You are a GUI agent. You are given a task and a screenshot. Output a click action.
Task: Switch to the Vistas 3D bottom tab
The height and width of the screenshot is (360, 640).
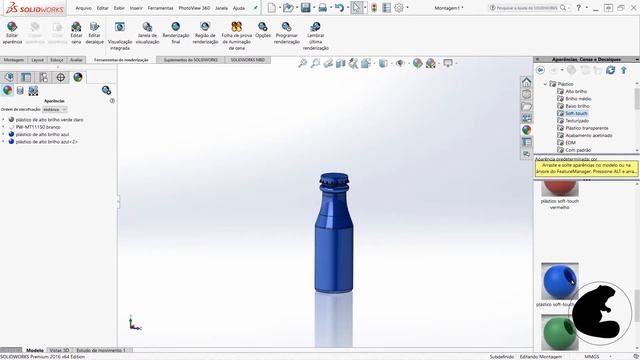(x=59, y=350)
